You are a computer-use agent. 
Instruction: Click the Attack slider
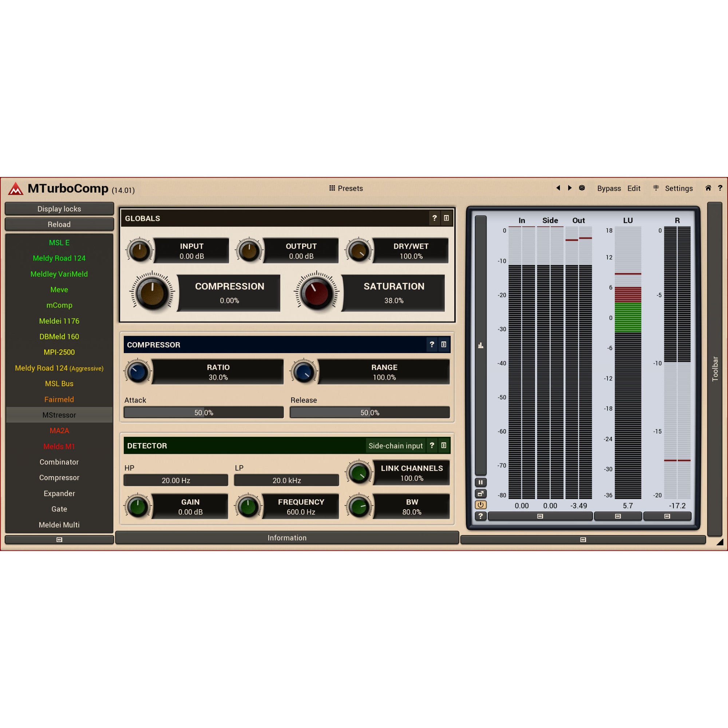click(203, 413)
